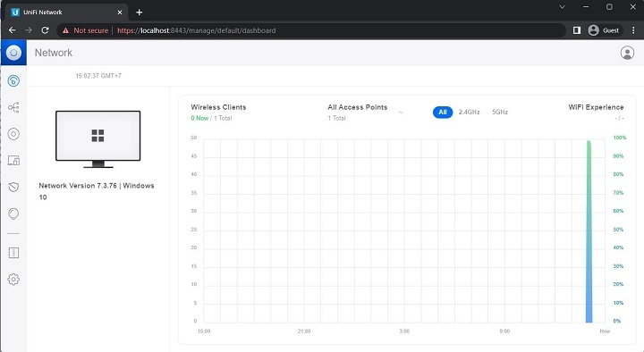Viewport: 644px width, 352px height.
Task: Select the 2.4GHz band filter
Action: coord(469,112)
